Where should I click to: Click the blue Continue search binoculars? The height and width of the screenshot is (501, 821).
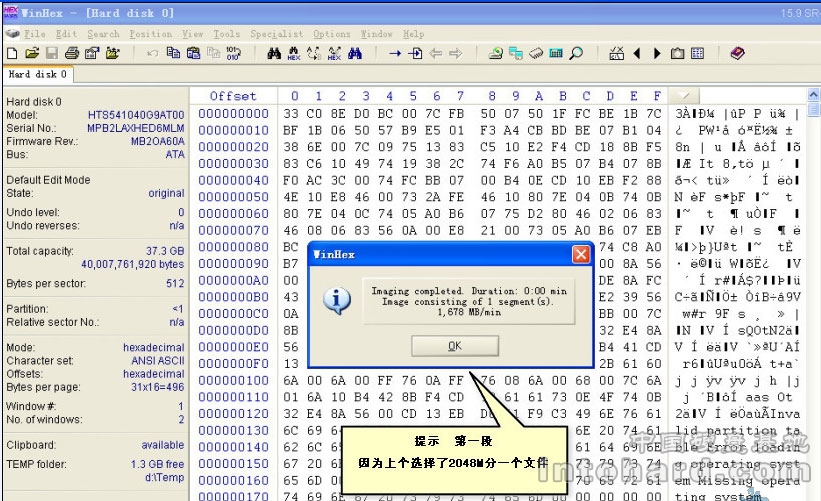(355, 53)
